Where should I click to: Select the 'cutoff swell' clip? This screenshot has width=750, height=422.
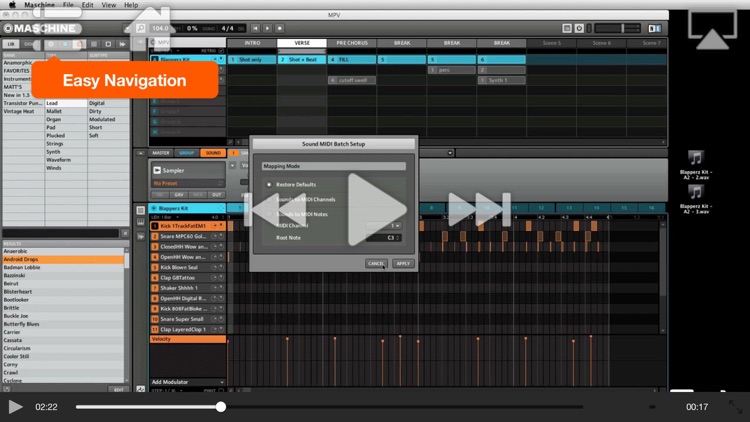[352, 80]
